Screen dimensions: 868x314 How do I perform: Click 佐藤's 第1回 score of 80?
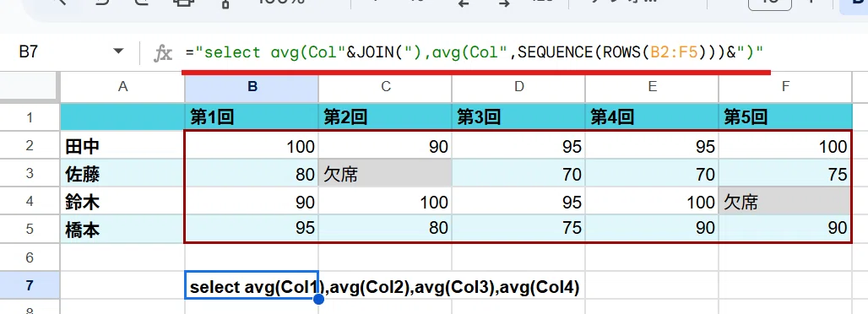click(252, 173)
